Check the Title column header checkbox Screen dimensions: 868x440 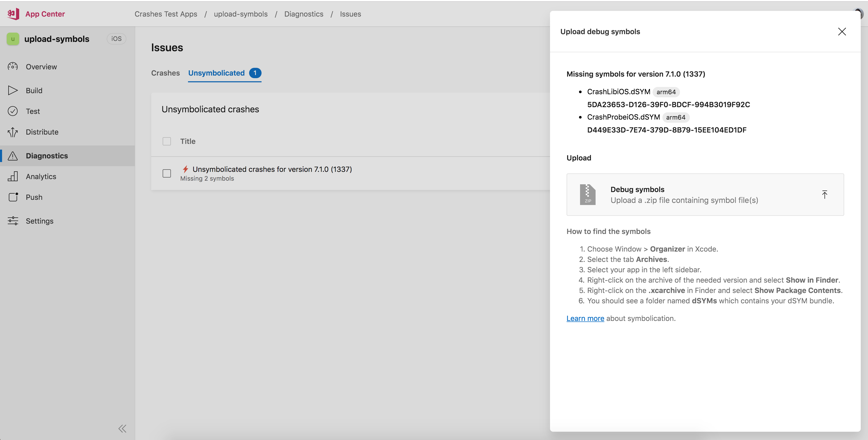tap(167, 141)
